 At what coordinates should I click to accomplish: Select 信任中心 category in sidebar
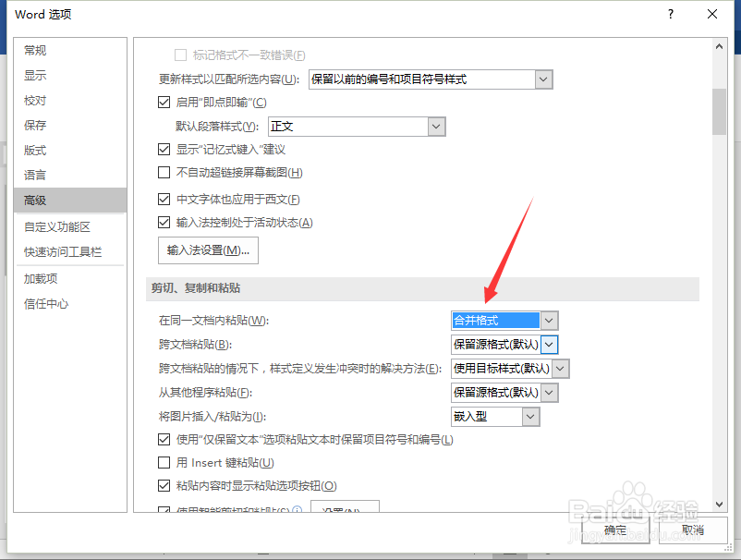70,304
